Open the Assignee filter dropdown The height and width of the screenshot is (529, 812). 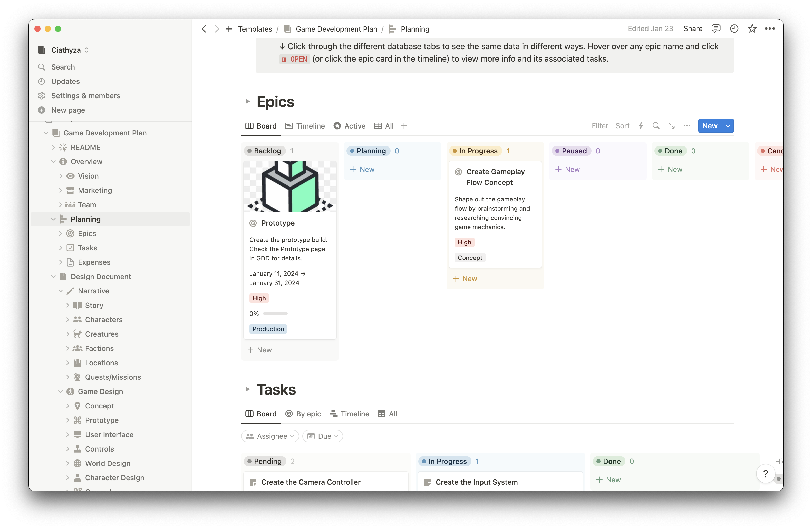270,436
